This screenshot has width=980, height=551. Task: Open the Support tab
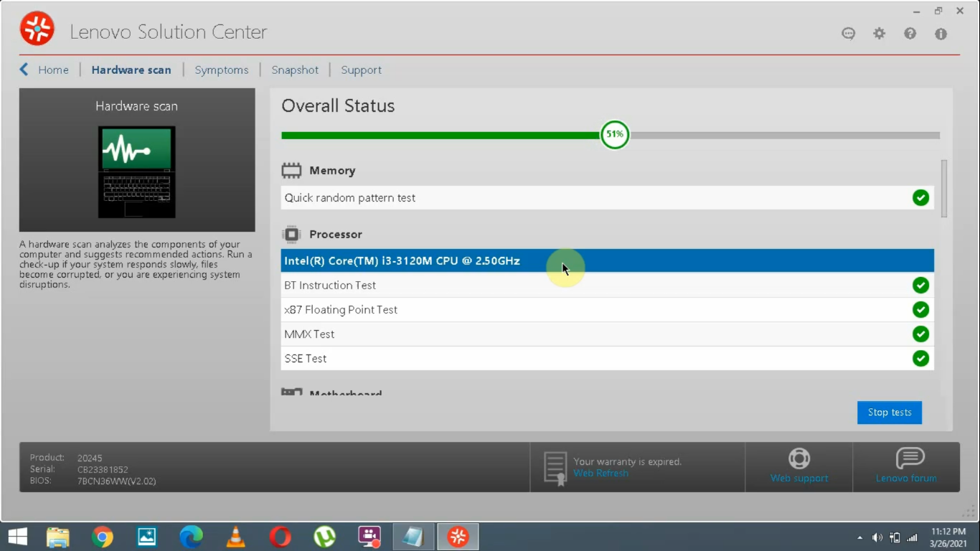click(361, 70)
